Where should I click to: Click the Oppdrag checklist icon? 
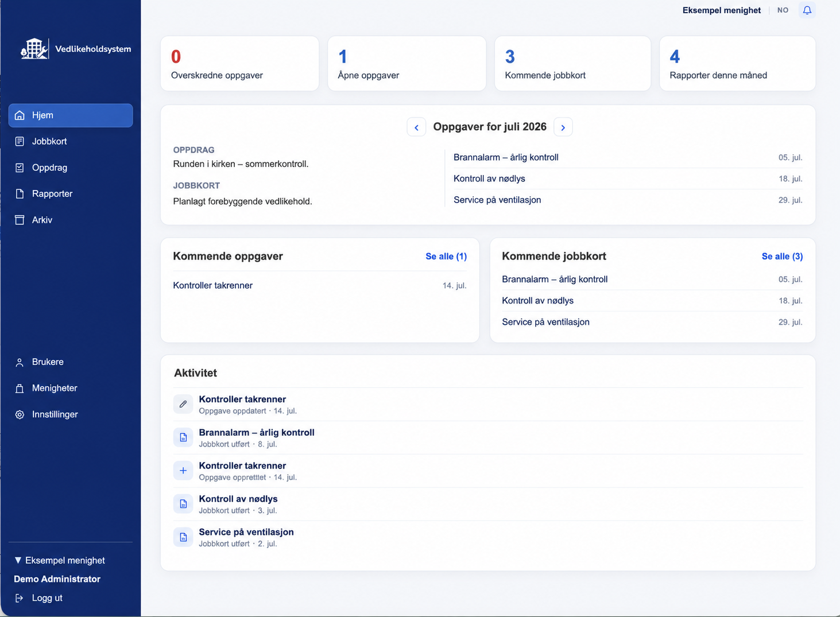coord(20,168)
